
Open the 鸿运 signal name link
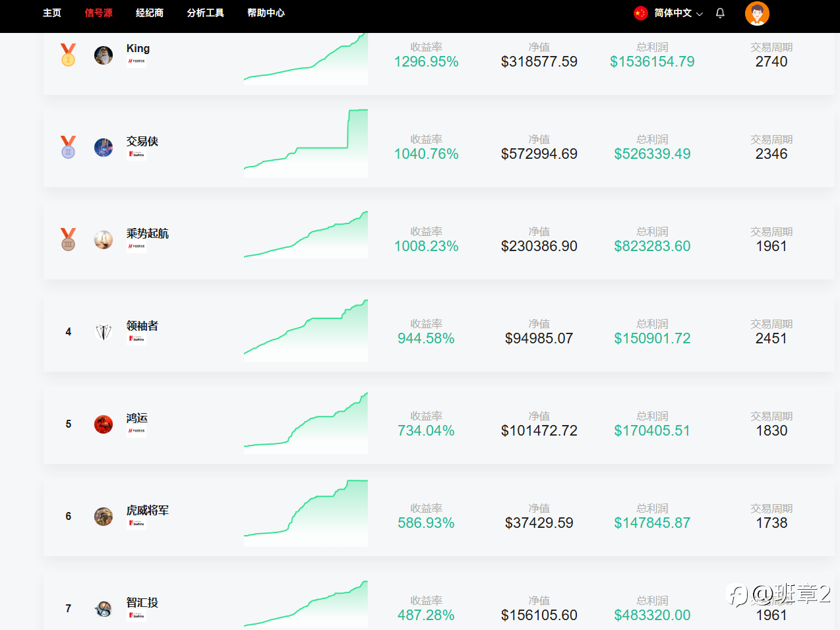coord(137,418)
